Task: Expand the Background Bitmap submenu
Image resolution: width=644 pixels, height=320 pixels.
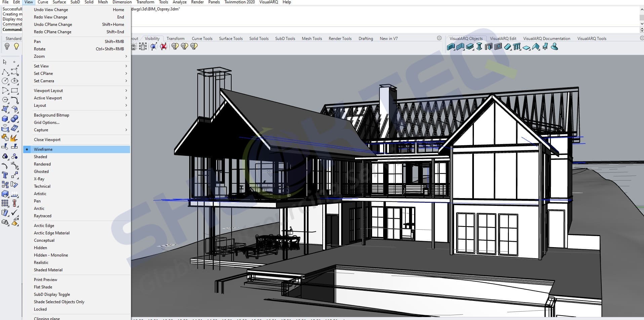Action: [77, 115]
